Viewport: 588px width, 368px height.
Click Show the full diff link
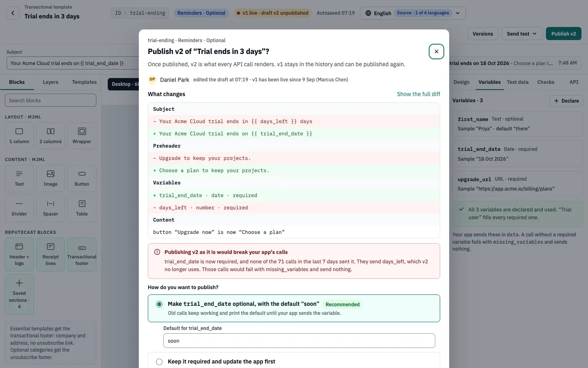[419, 94]
